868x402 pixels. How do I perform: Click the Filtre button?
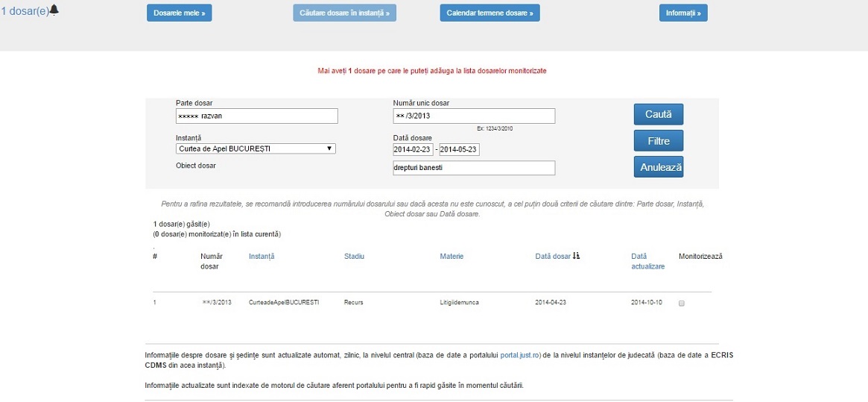658,140
